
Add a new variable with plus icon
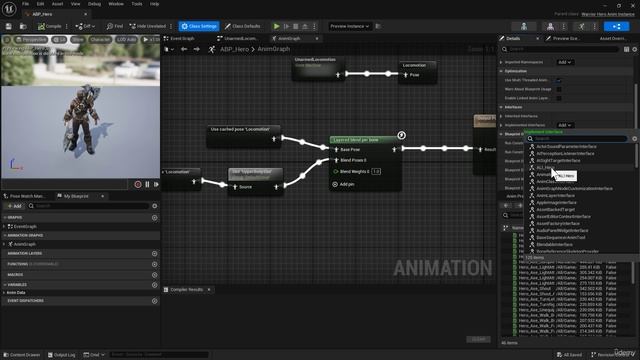(x=155, y=284)
